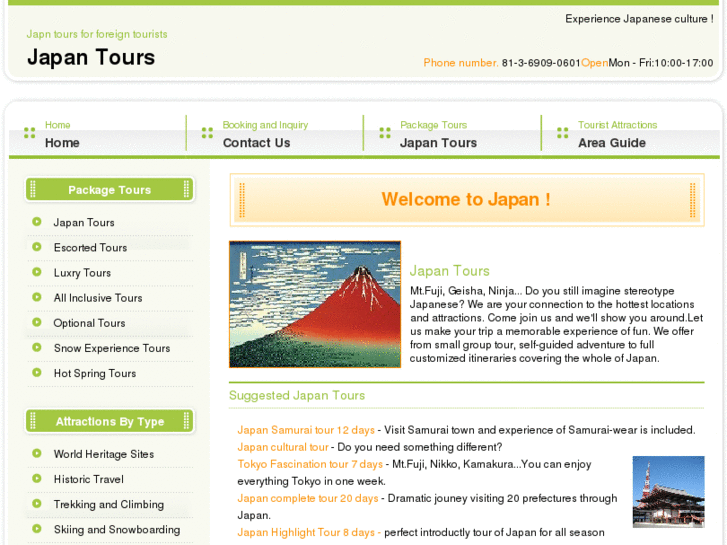This screenshot has height=545, width=727.
Task: Click the phone number 81-3-6909-0601
Action: [x=541, y=63]
